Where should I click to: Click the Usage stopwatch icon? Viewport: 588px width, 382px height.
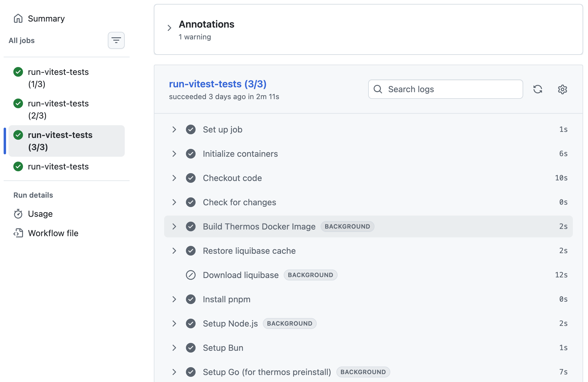18,214
